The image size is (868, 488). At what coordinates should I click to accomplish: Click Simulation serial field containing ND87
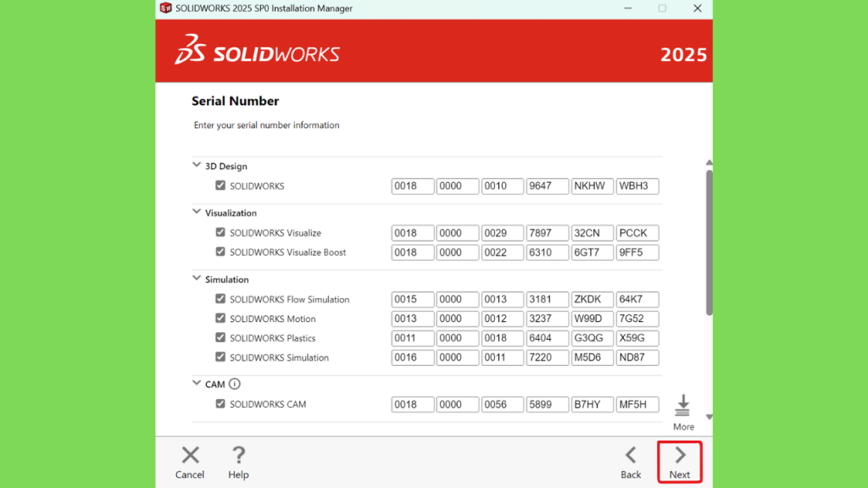pyautogui.click(x=637, y=358)
